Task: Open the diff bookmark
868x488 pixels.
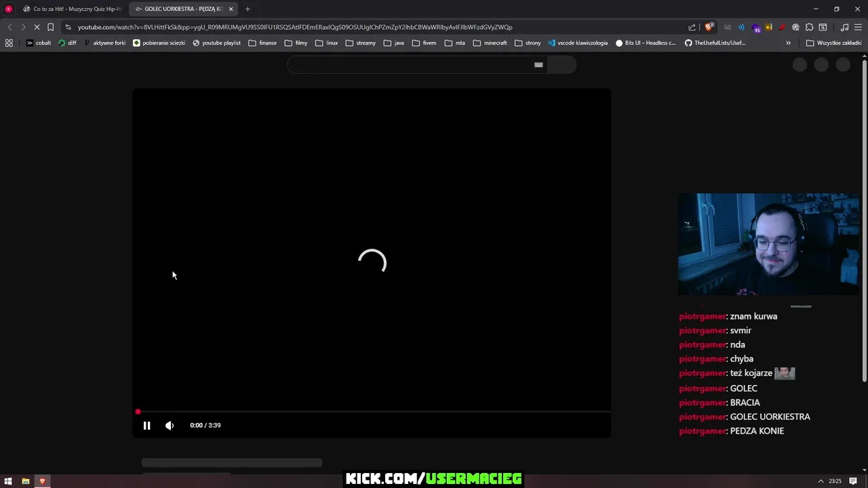Action: (68, 43)
